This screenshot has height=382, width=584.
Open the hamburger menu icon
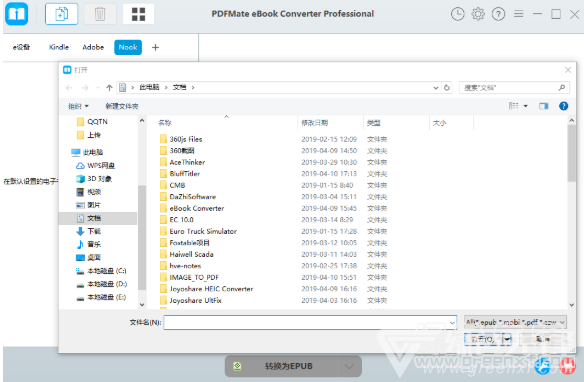[518, 14]
